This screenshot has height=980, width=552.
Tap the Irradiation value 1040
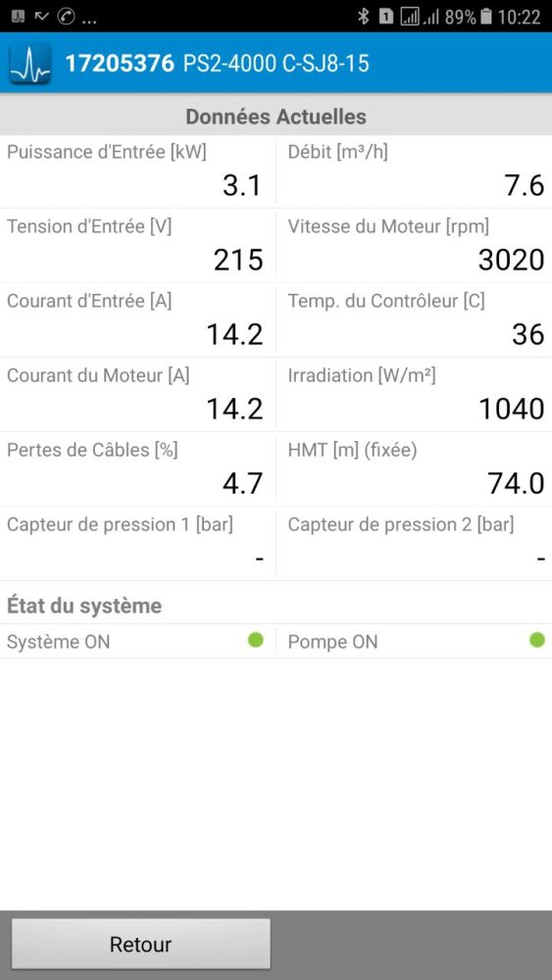click(x=512, y=409)
